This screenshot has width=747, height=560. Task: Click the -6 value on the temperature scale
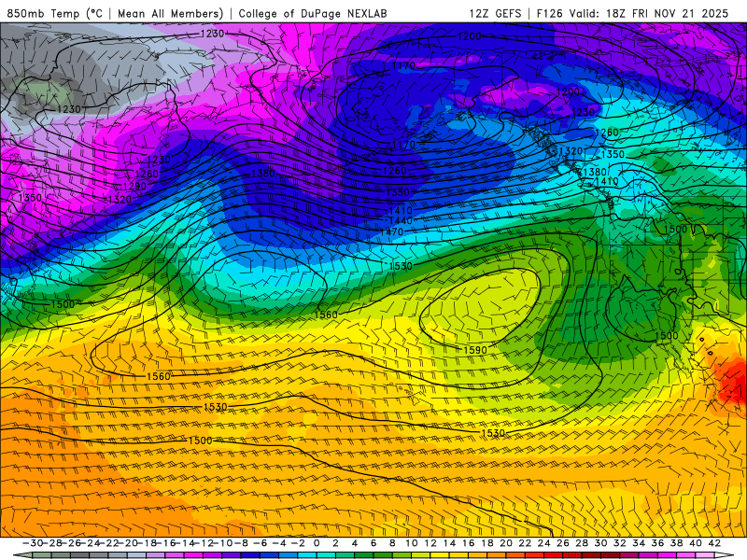(261, 543)
